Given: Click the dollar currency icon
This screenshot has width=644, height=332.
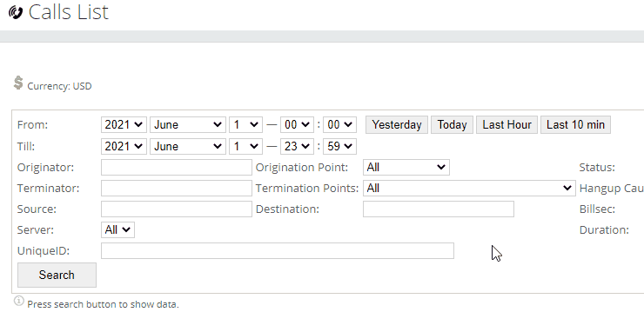Looking at the screenshot, I should pyautogui.click(x=18, y=83).
